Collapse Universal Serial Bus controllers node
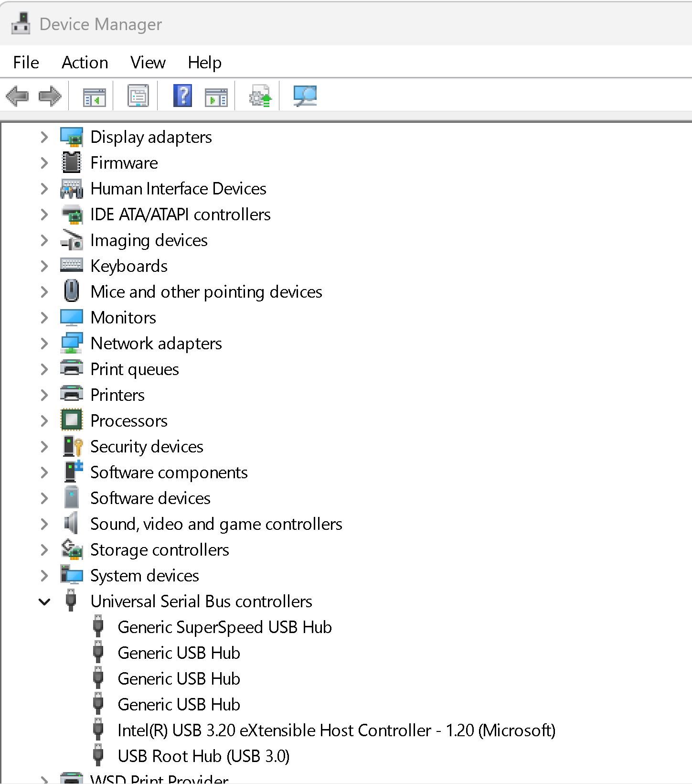Image resolution: width=692 pixels, height=784 pixels. pyautogui.click(x=44, y=601)
